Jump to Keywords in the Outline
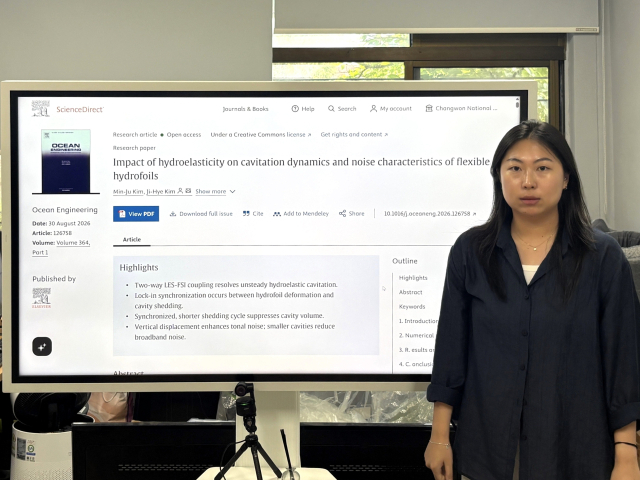Image resolution: width=640 pixels, height=480 pixels. [412, 307]
